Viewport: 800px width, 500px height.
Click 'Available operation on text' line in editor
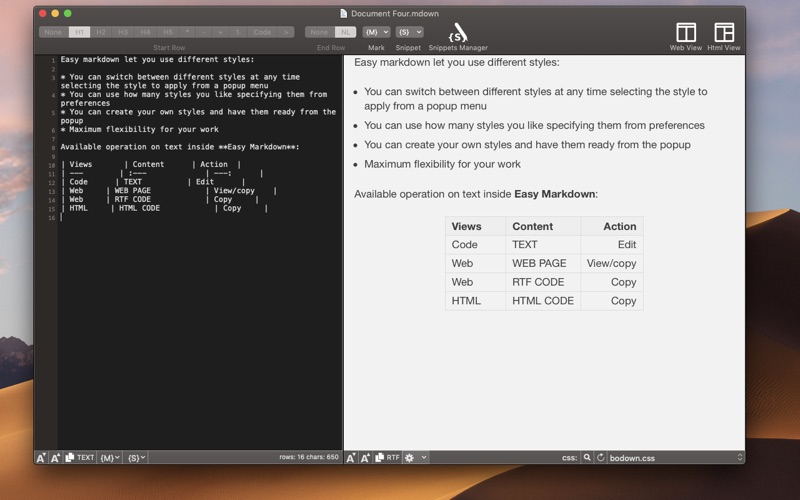click(180, 147)
